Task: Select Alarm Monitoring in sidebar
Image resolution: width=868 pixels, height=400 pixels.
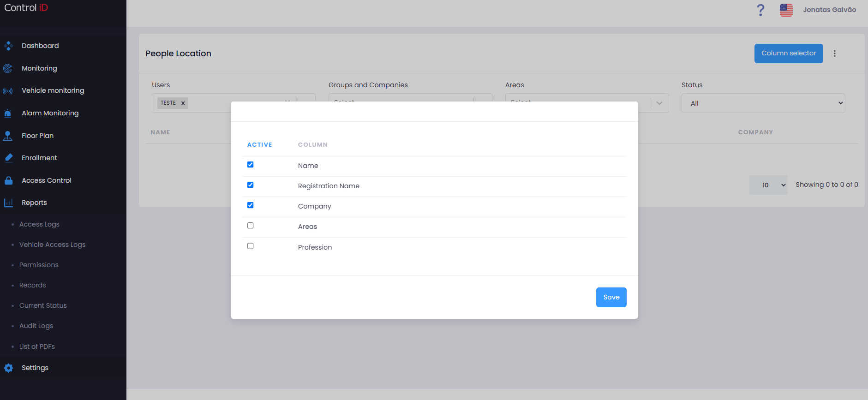Action: pos(50,113)
